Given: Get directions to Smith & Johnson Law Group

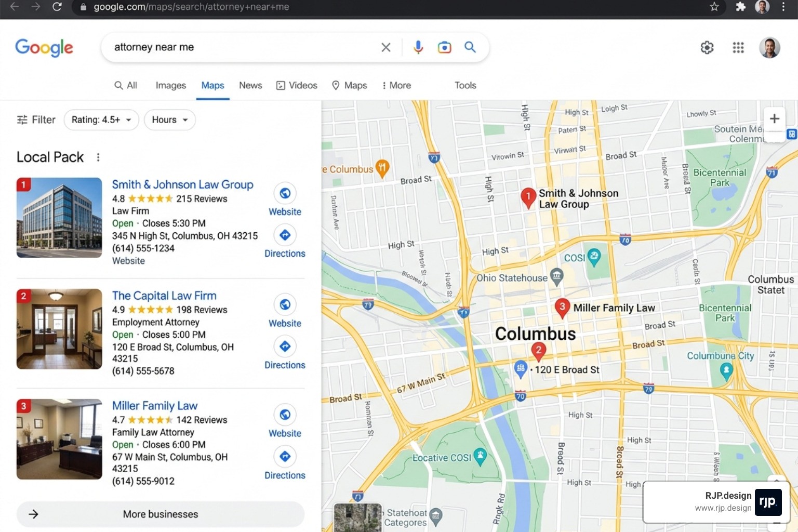Looking at the screenshot, I should [x=285, y=235].
